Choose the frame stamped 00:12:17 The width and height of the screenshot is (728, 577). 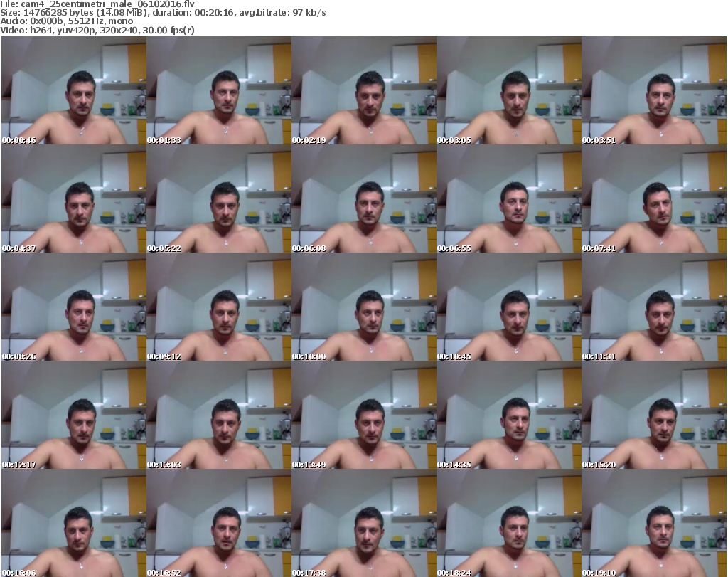click(x=74, y=415)
